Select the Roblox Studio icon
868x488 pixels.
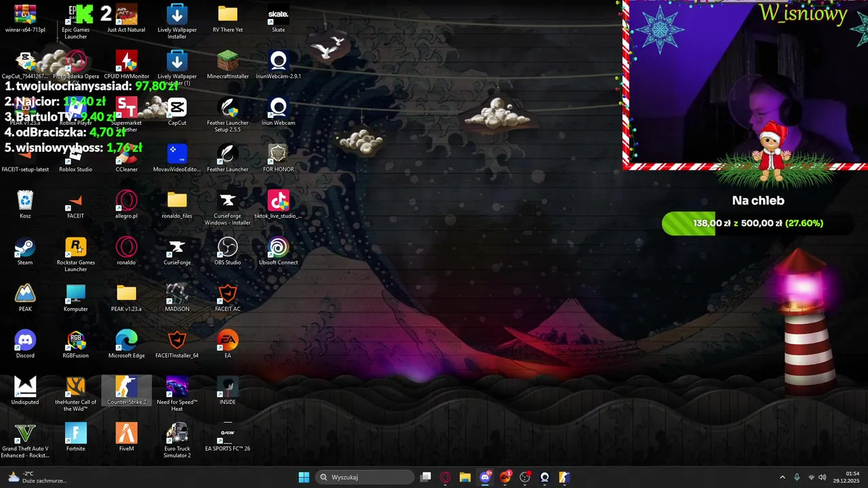[76, 159]
